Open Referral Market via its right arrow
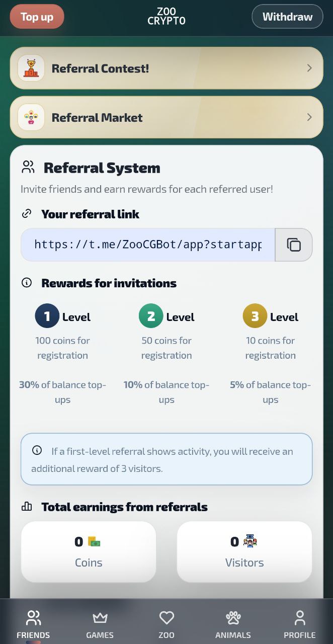333x644 pixels. click(x=309, y=117)
